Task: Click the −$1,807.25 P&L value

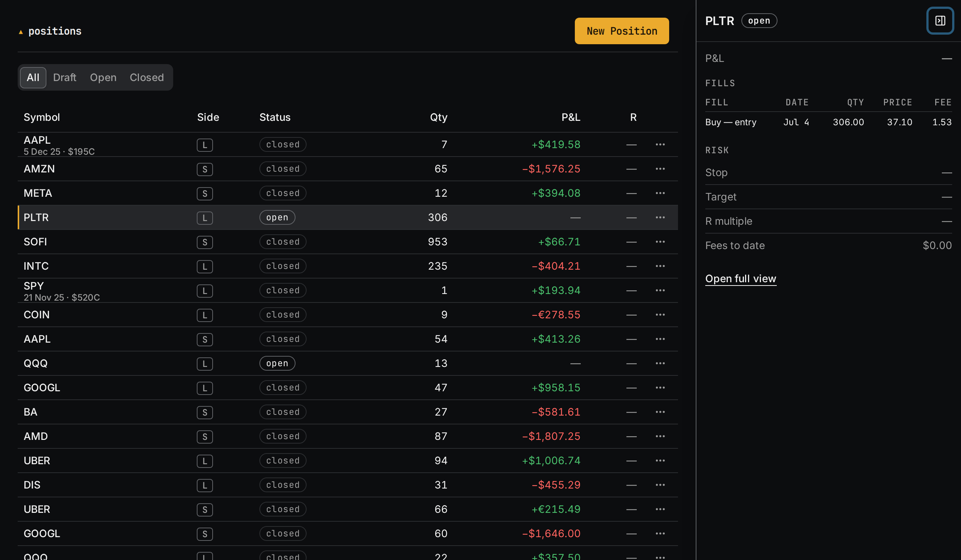Action: pyautogui.click(x=551, y=437)
